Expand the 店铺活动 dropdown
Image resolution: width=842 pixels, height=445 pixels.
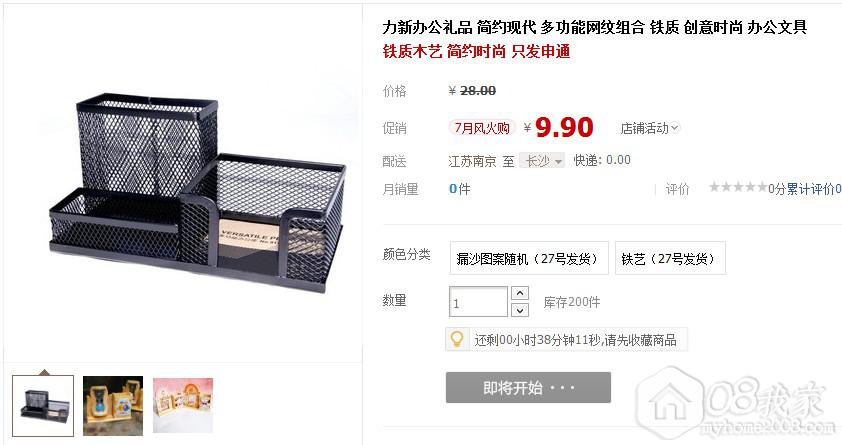pyautogui.click(x=649, y=128)
